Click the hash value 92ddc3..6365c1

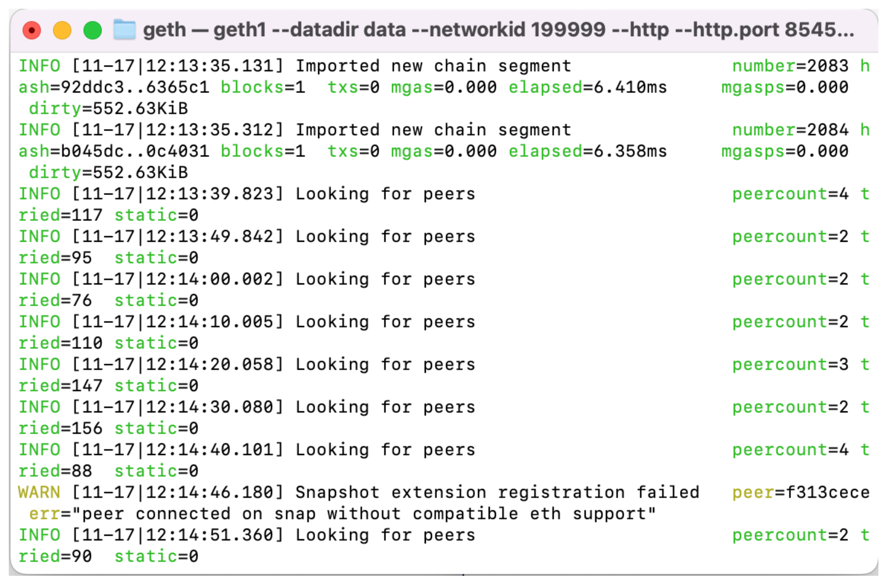(x=135, y=88)
